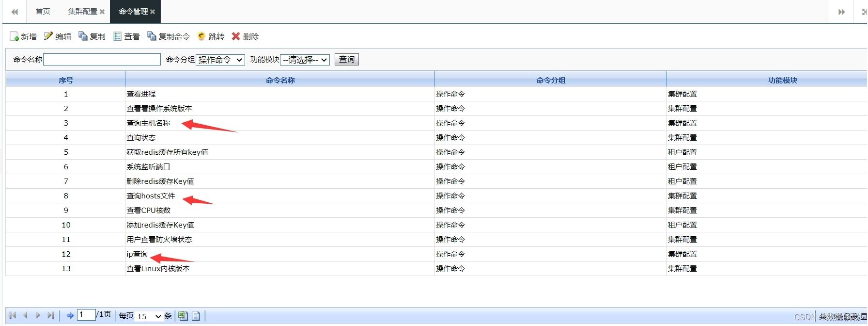Sort by 命令分组 column header

point(551,80)
